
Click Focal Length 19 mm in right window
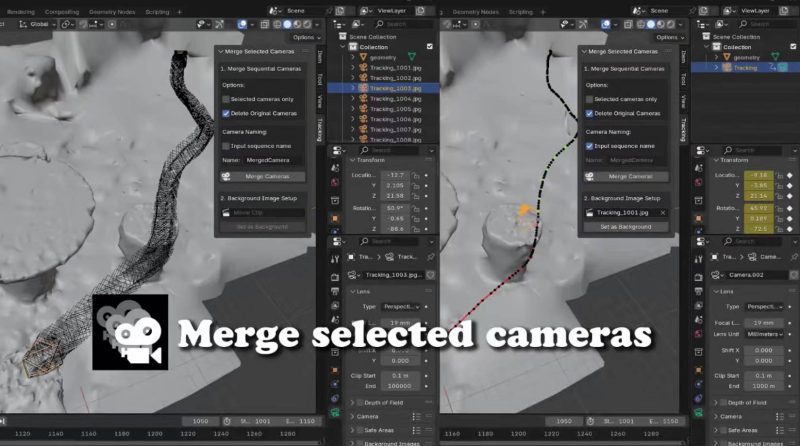pyautogui.click(x=764, y=323)
